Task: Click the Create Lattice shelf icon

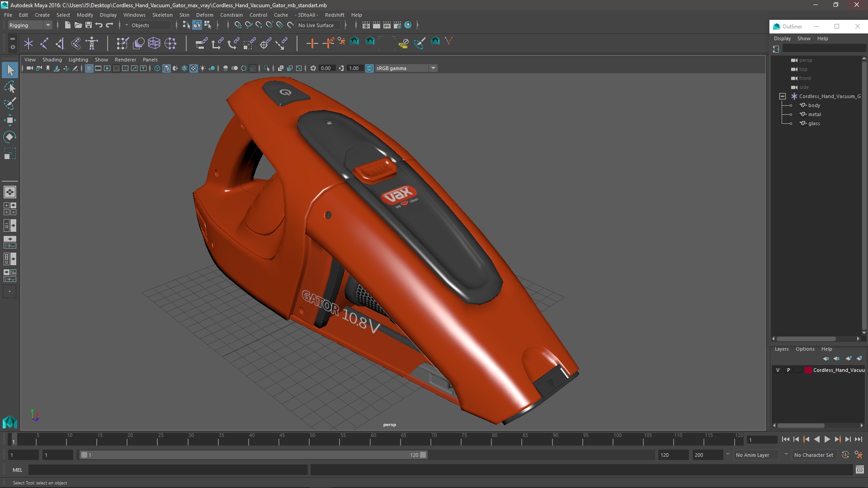Action: 154,43
